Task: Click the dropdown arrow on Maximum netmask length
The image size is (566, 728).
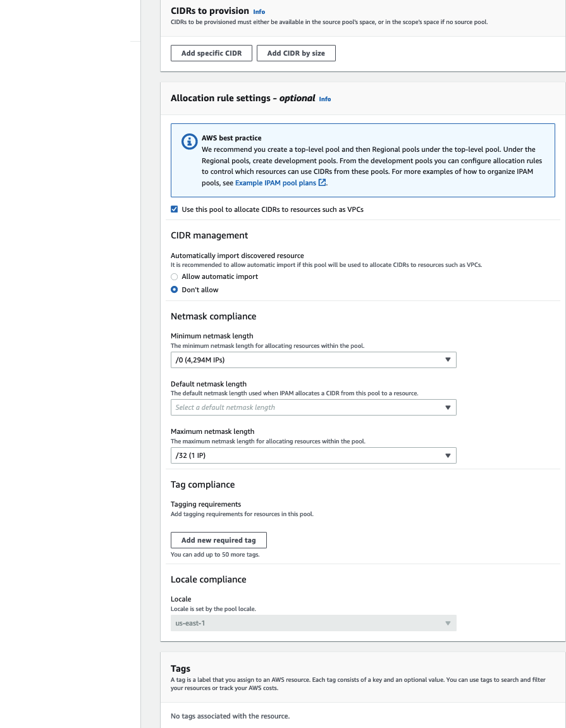Action: [x=448, y=455]
